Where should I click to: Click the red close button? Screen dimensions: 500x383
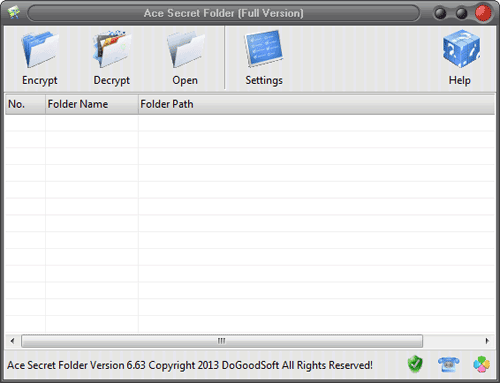point(483,13)
